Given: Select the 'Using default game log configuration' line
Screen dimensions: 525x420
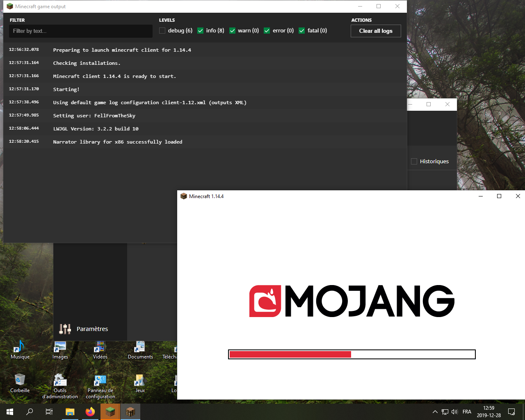Looking at the screenshot, I should click(205, 103).
